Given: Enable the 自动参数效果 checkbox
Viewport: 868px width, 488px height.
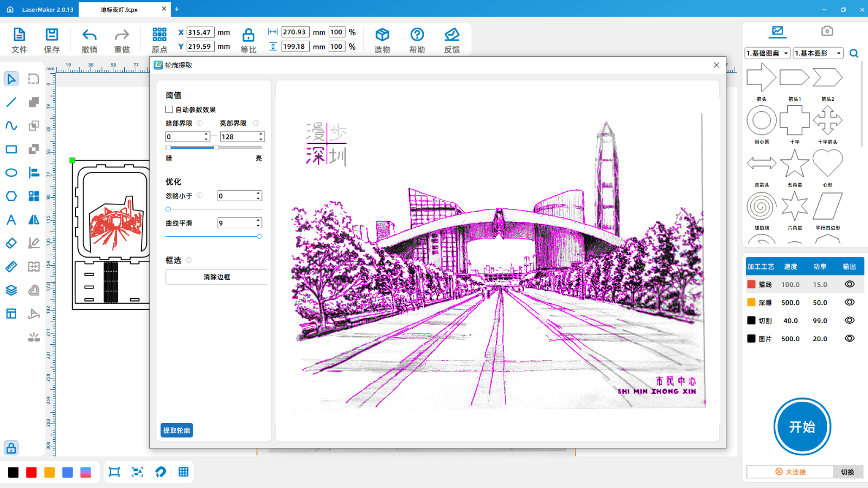Looking at the screenshot, I should coord(169,110).
